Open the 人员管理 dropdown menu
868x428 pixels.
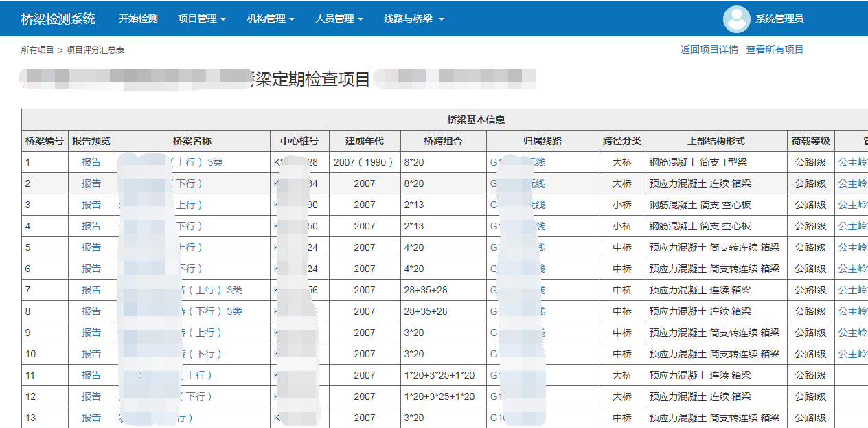[339, 19]
